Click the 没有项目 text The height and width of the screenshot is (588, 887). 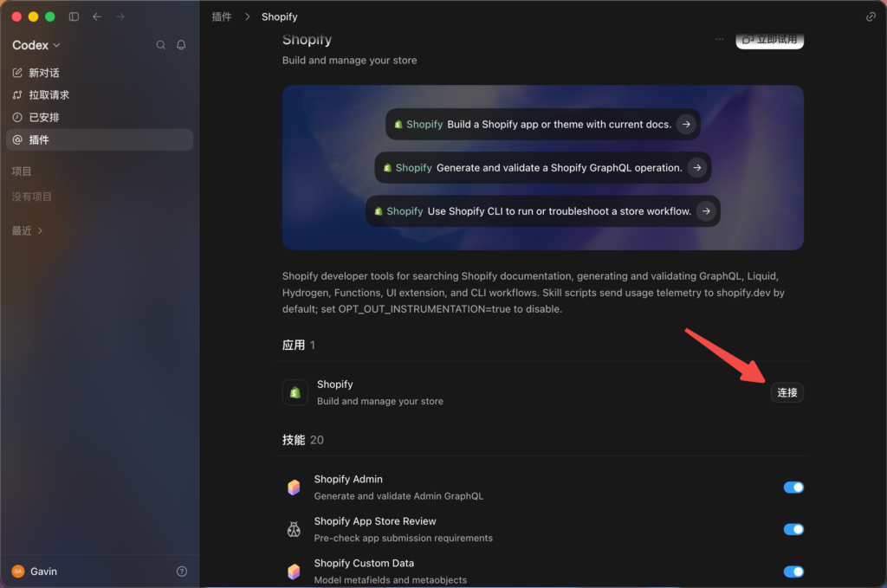(x=32, y=197)
